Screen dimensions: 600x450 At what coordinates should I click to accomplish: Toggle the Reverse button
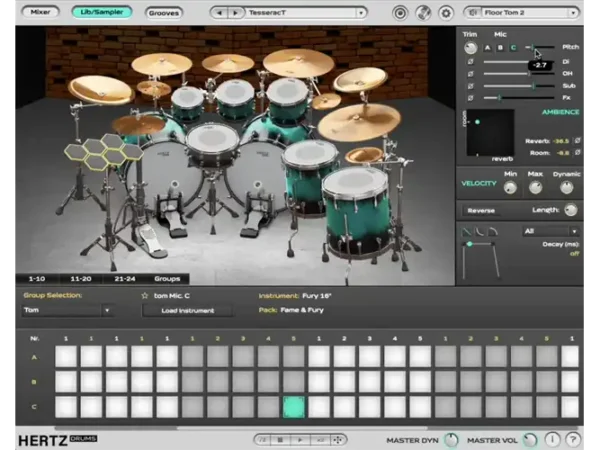pos(481,210)
